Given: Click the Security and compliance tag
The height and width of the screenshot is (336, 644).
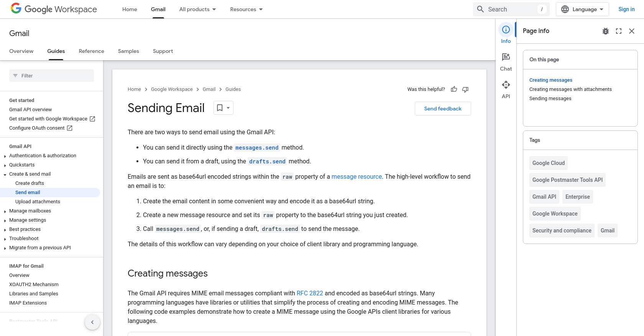Looking at the screenshot, I should coord(562,231).
